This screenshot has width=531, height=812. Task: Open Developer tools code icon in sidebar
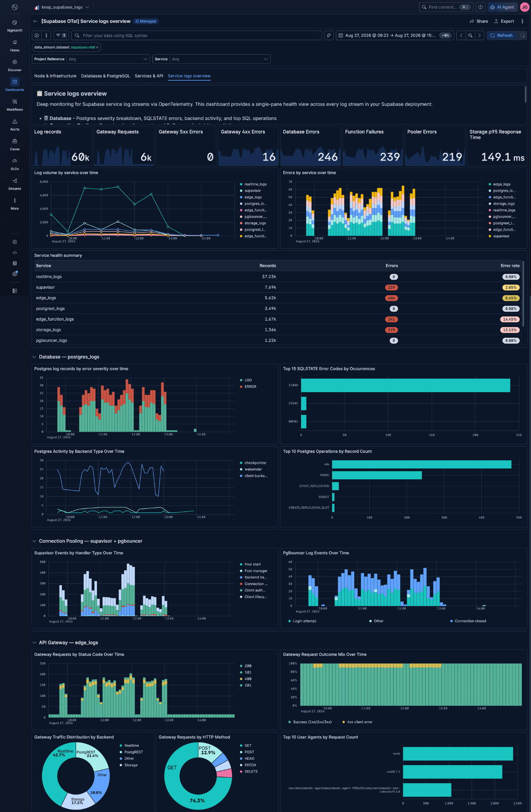15,252
